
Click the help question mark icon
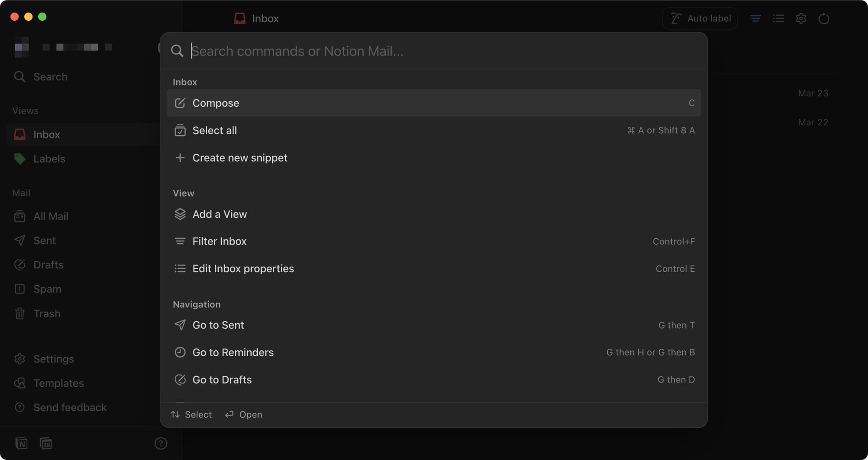tap(161, 444)
